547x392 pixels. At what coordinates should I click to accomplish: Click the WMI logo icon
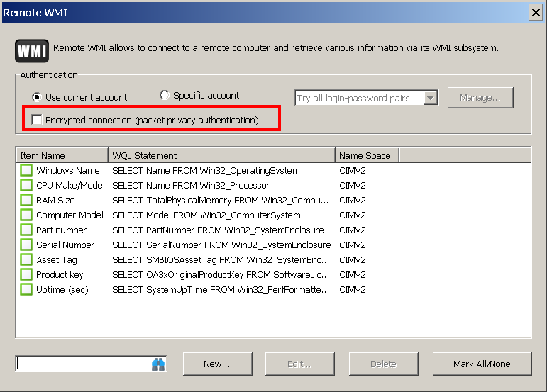tap(31, 51)
